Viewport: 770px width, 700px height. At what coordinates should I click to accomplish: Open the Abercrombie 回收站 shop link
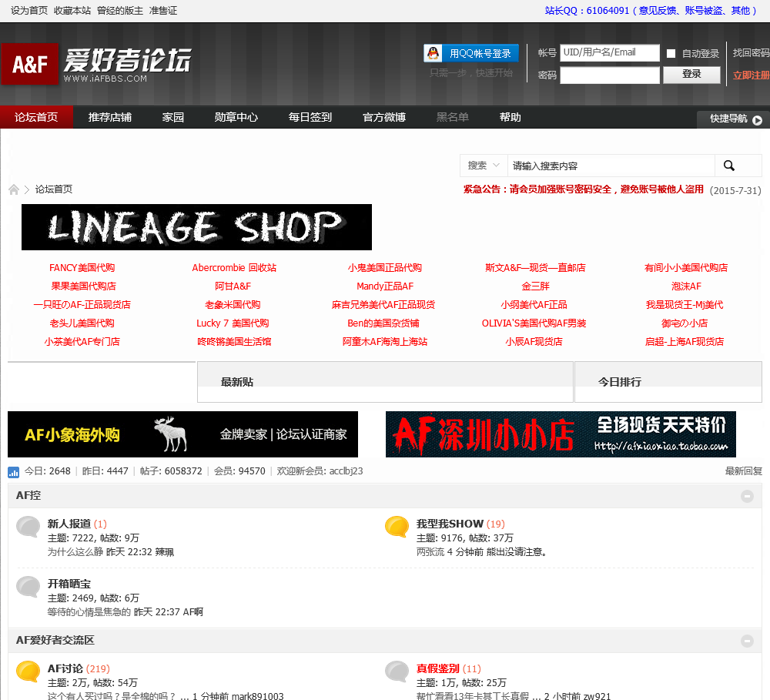[234, 268]
